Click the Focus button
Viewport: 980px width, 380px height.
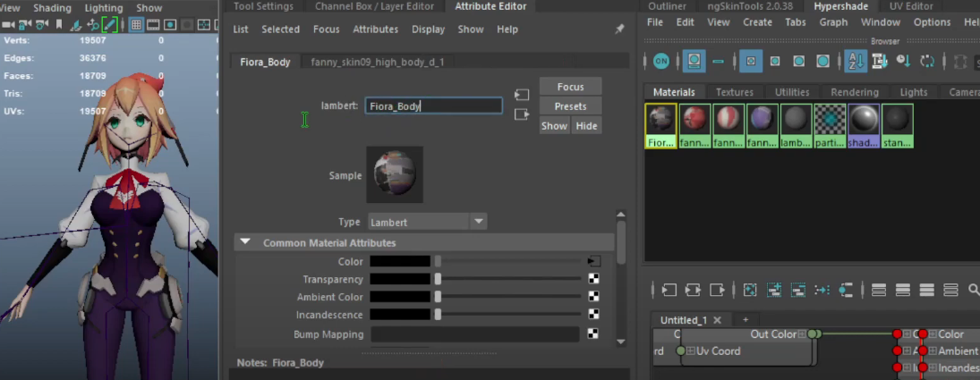571,87
